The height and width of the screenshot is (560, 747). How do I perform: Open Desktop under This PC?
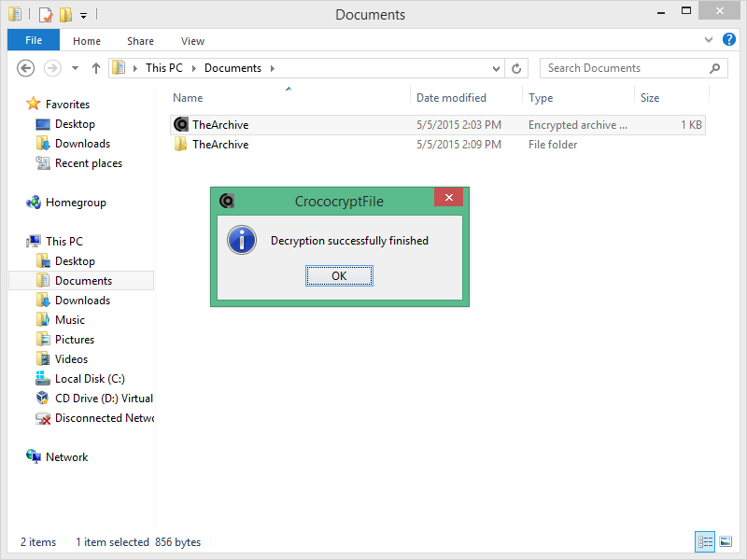tap(75, 261)
